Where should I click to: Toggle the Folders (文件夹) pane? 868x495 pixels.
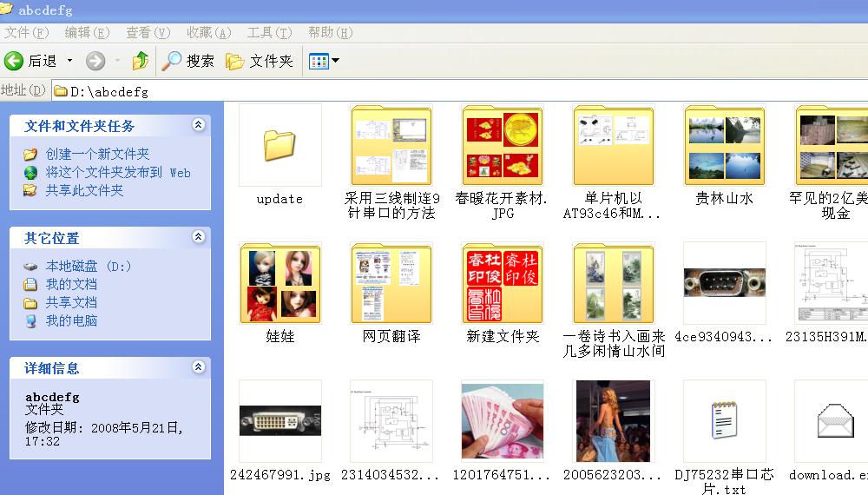[x=259, y=61]
